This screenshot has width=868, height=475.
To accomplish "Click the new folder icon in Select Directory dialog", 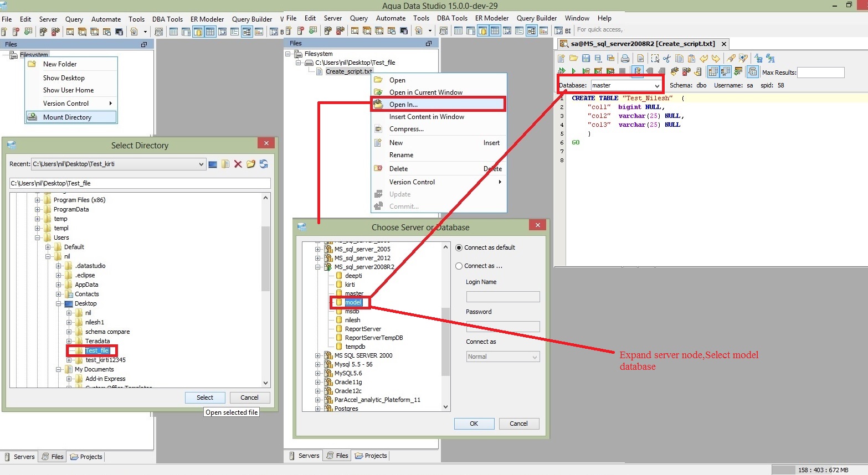I will [251, 164].
